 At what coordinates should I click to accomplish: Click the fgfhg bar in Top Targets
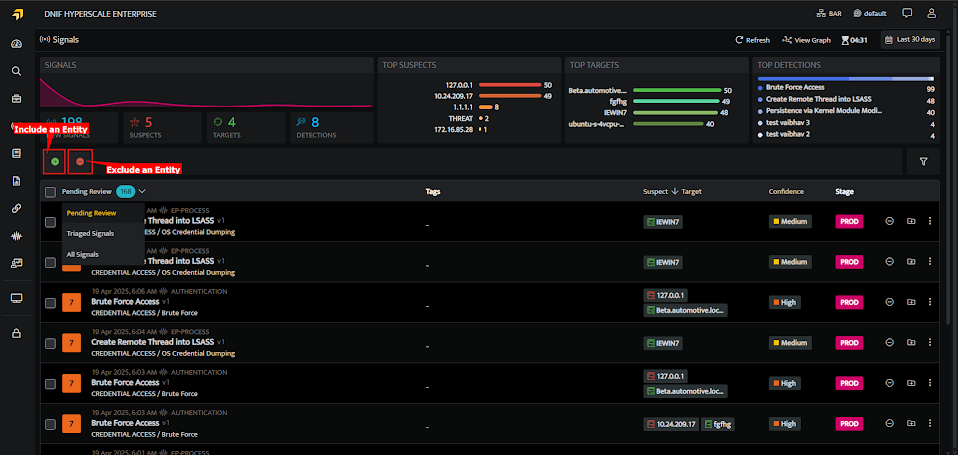point(677,101)
